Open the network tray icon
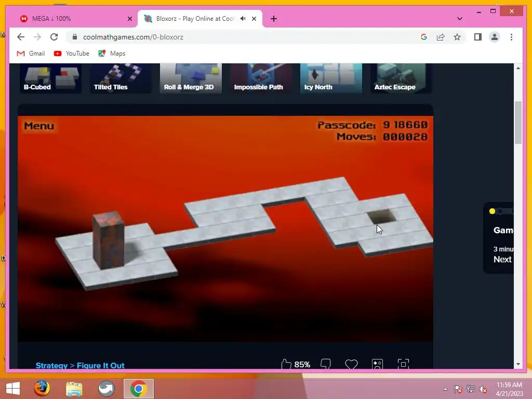Image resolution: width=532 pixels, height=399 pixels. tap(471, 389)
